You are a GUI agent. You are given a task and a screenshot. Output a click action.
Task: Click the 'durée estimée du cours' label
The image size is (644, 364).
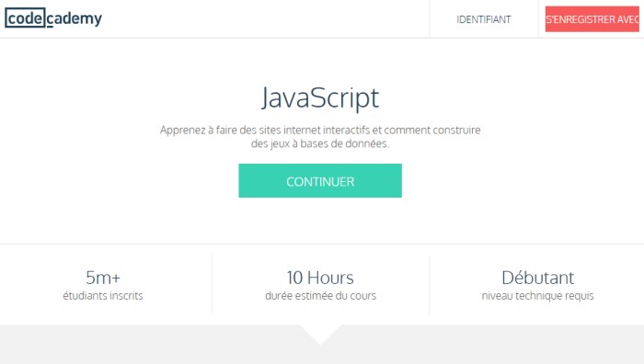point(320,295)
